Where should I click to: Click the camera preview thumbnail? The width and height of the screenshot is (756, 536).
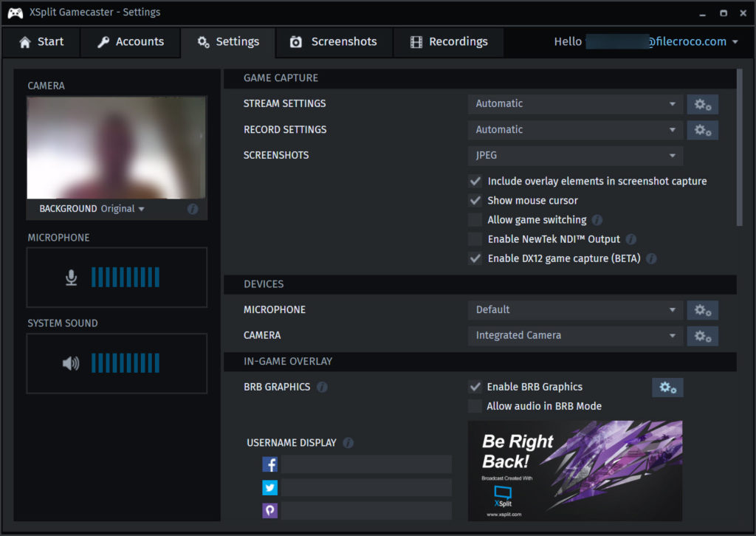pos(116,148)
